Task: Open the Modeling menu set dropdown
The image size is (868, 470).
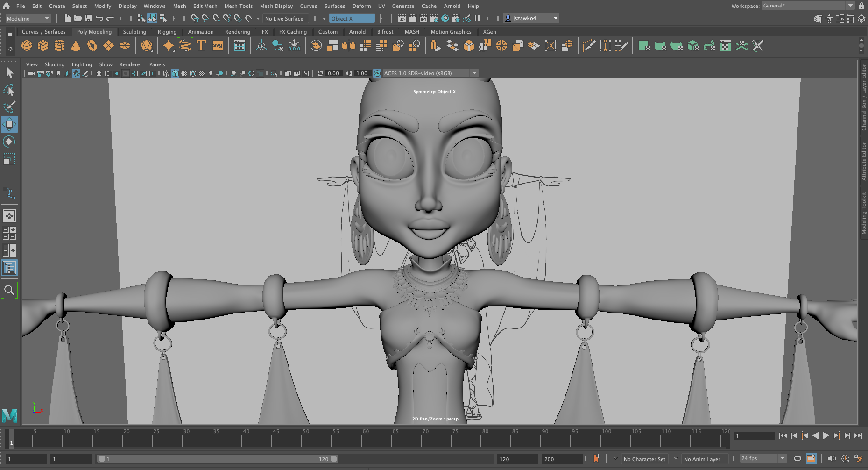Action: click(x=28, y=19)
